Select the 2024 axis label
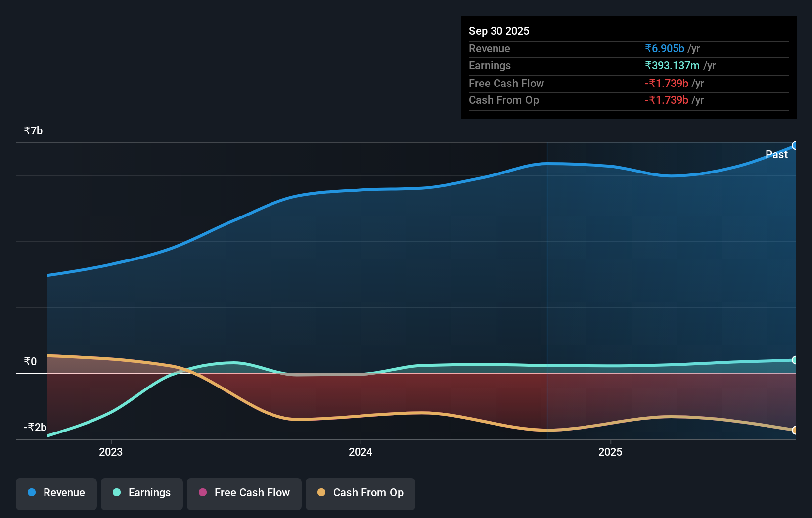The width and height of the screenshot is (812, 518). pyautogui.click(x=360, y=452)
